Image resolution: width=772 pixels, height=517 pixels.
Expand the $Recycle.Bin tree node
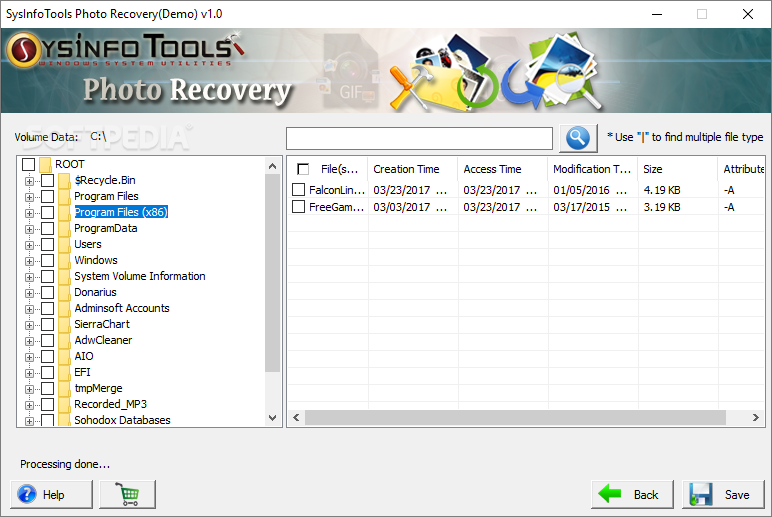[x=30, y=181]
